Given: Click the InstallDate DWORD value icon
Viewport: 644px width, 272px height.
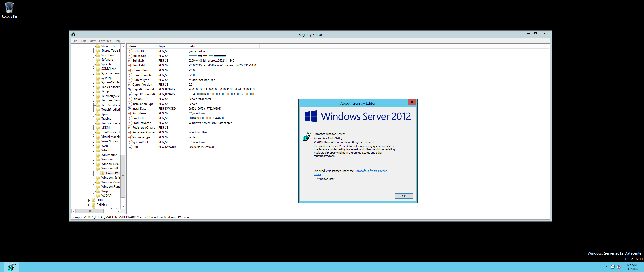Looking at the screenshot, I should tap(130, 109).
